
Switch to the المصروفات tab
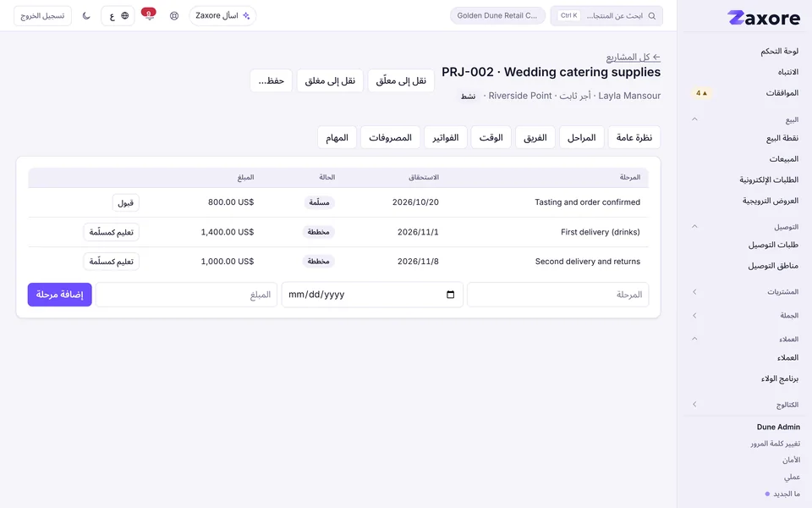coord(390,137)
